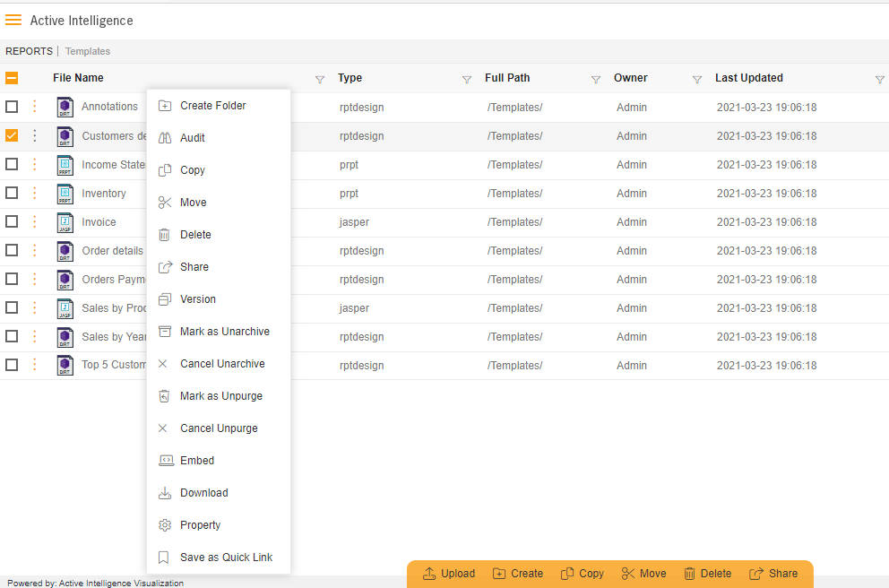Open the File Name column filter

click(320, 80)
